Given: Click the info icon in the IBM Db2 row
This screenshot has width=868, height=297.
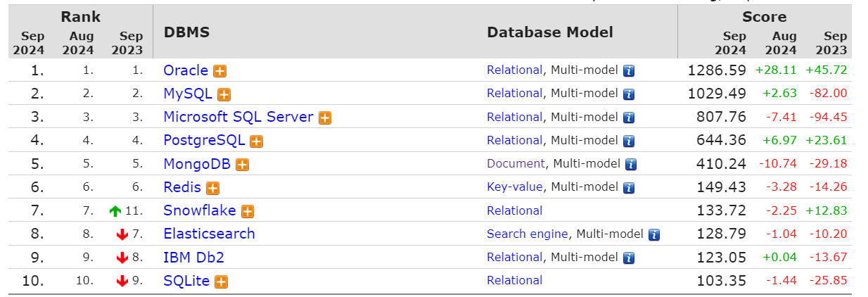Looking at the screenshot, I should 629,258.
